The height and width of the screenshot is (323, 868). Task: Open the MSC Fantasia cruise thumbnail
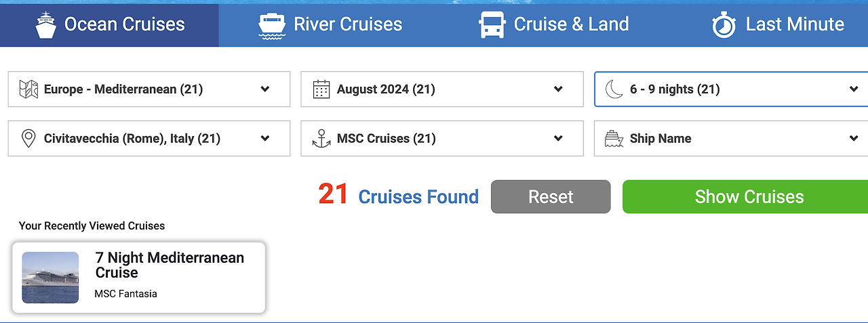coord(50,278)
